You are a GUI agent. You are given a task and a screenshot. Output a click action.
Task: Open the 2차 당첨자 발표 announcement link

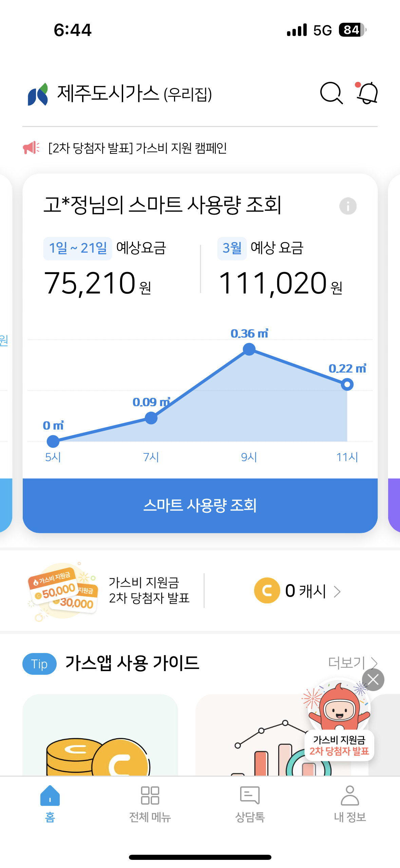[x=137, y=148]
